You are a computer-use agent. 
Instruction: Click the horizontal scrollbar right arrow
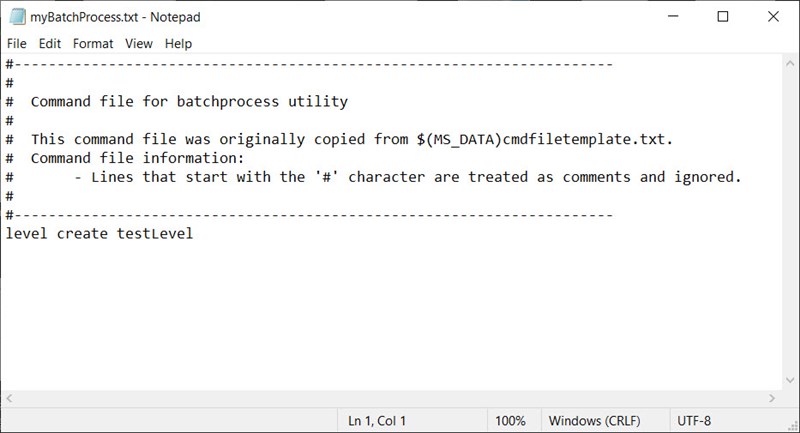tap(772, 398)
